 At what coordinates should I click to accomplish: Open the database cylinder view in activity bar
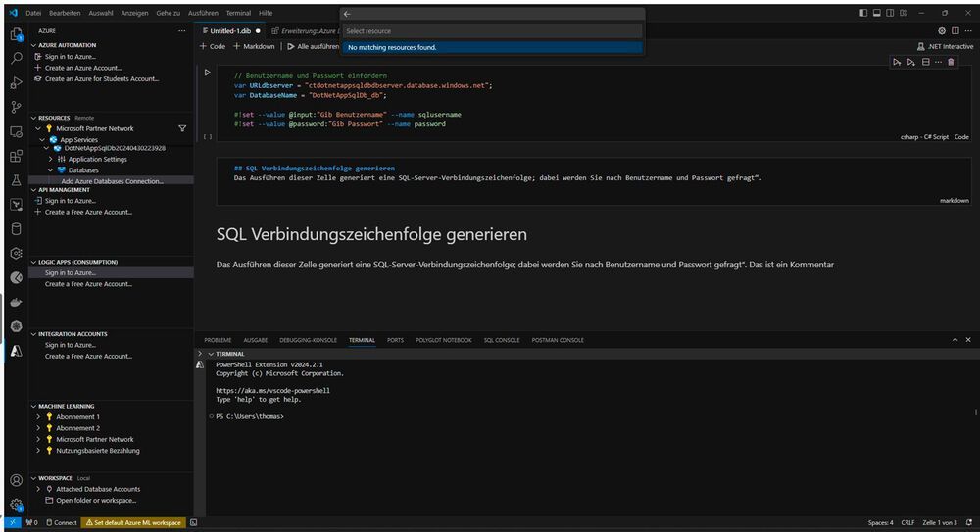coord(17,229)
